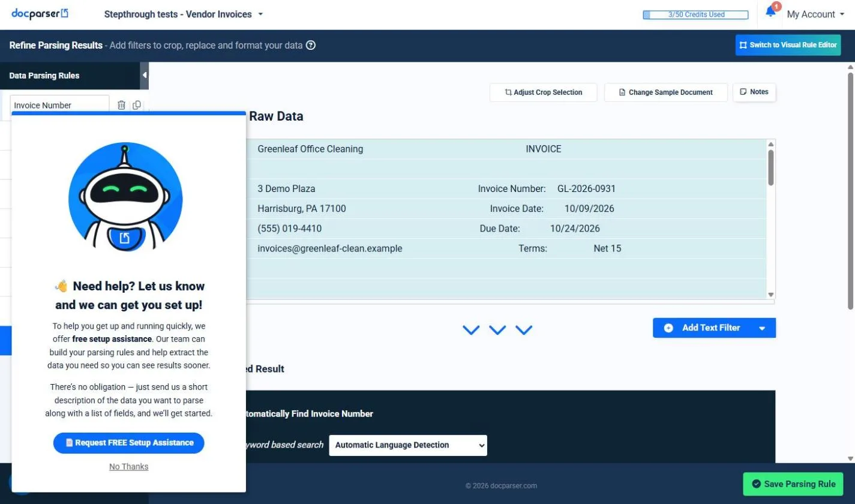The width and height of the screenshot is (855, 504).
Task: Click Switch to Visual Rule Editor
Action: pyautogui.click(x=788, y=45)
